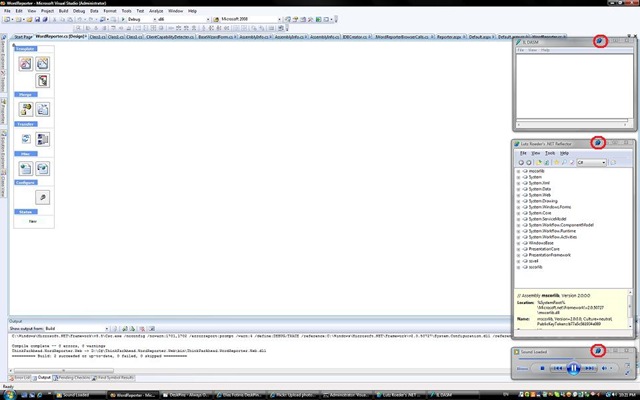
Task: Switch to the Start Page tab
Action: click(x=23, y=37)
